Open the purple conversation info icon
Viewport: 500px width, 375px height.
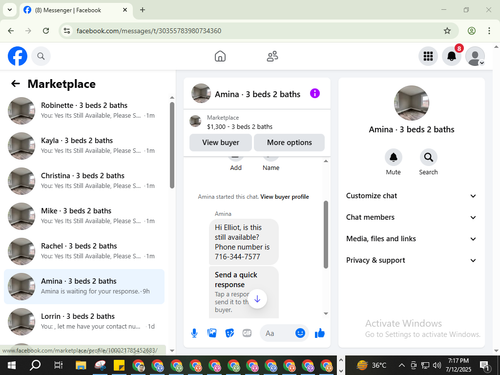pos(315,93)
